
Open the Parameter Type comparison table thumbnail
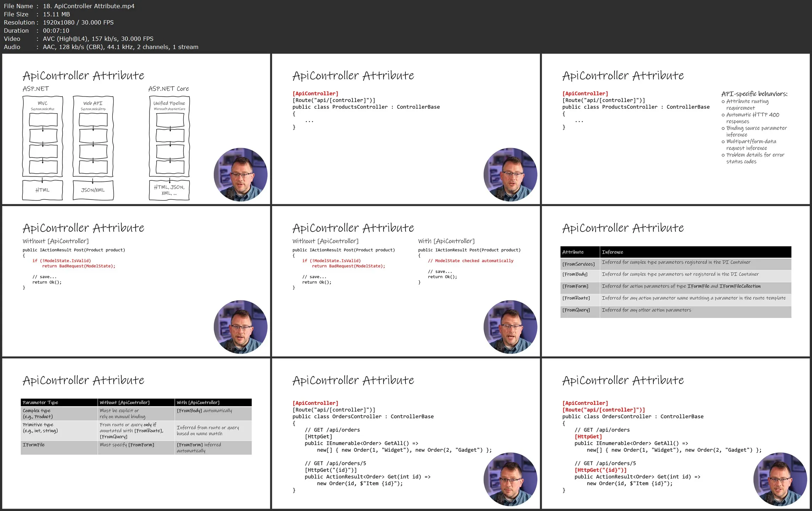point(136,434)
